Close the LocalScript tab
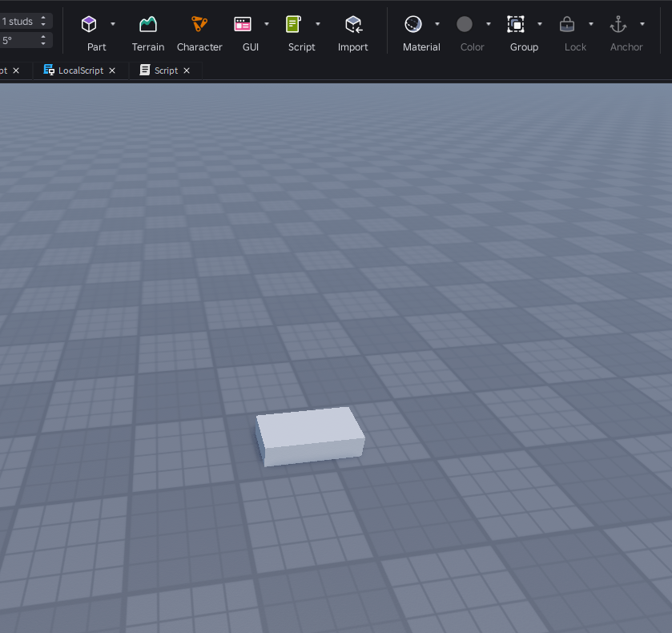 pos(112,71)
